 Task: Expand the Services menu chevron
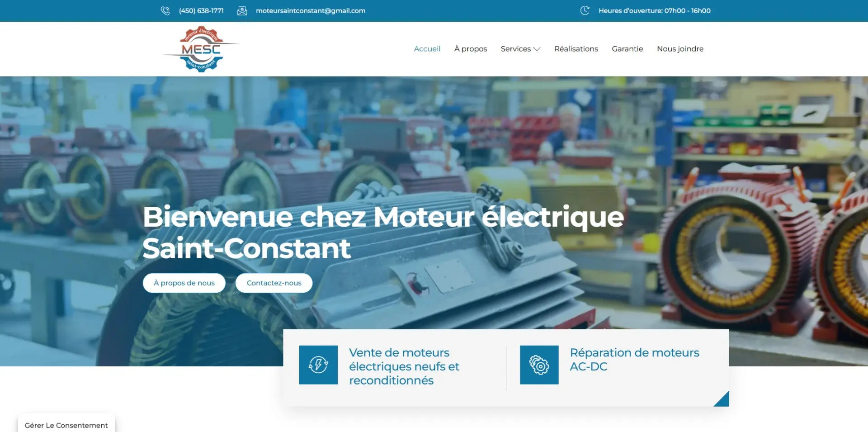coord(537,49)
